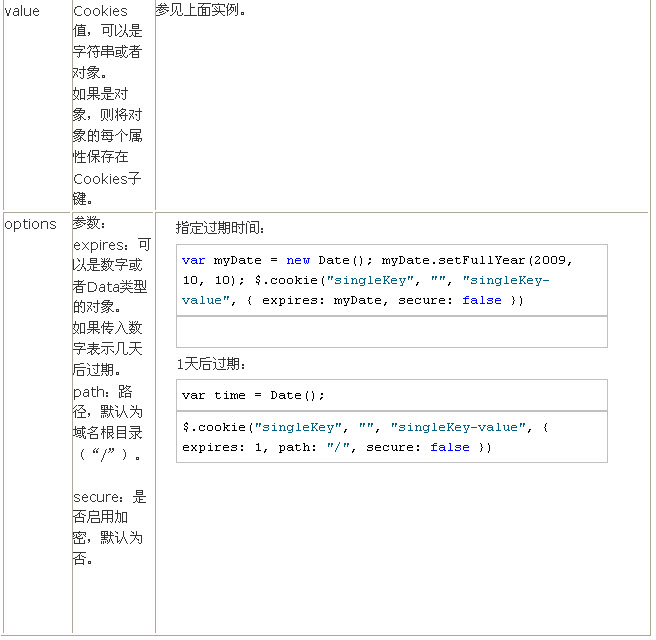Click the "Cookies子键" text in the value description
Image resolution: width=656 pixels, height=640 pixels.
[x=108, y=179]
